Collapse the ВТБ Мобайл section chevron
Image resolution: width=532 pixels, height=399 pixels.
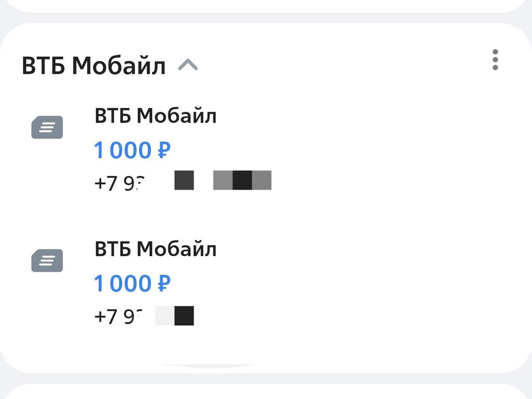pos(188,65)
